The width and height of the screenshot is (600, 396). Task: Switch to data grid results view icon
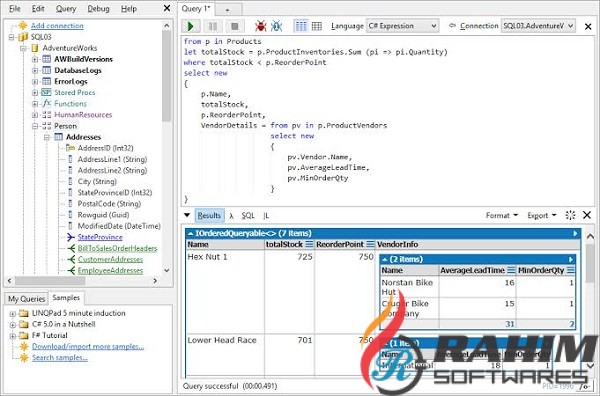tap(316, 26)
